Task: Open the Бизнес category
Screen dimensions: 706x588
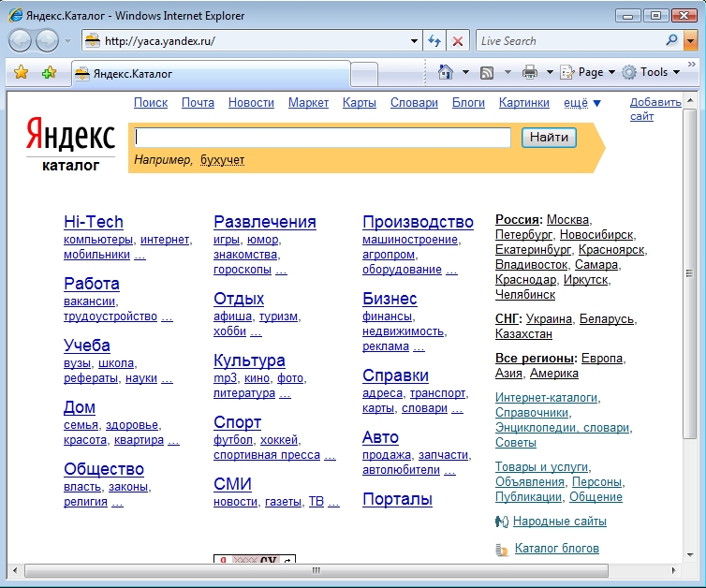Action: tap(390, 299)
